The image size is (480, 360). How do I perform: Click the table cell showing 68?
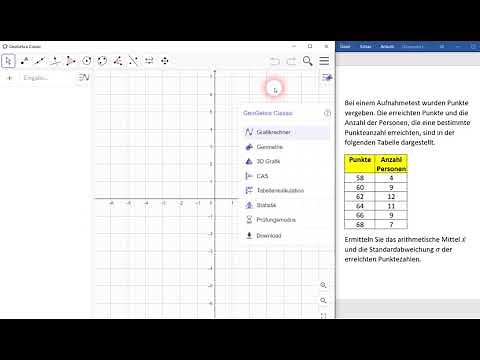click(x=360, y=224)
